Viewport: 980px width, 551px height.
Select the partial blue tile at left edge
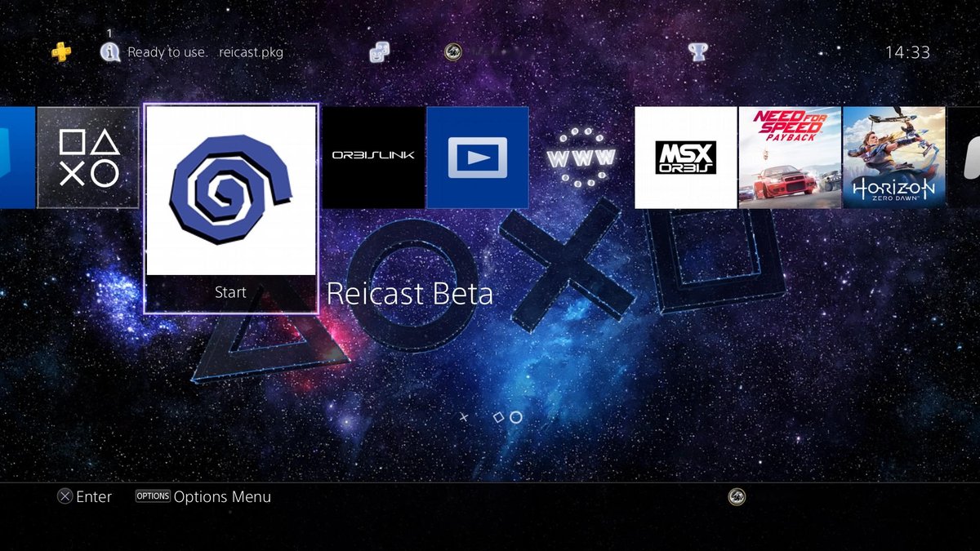pos(16,158)
